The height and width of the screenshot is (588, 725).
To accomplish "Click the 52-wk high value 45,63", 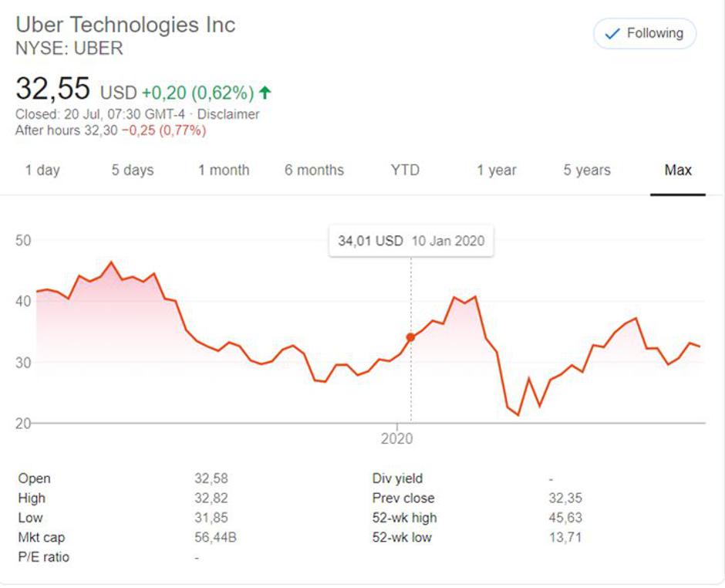I will pos(565,518).
